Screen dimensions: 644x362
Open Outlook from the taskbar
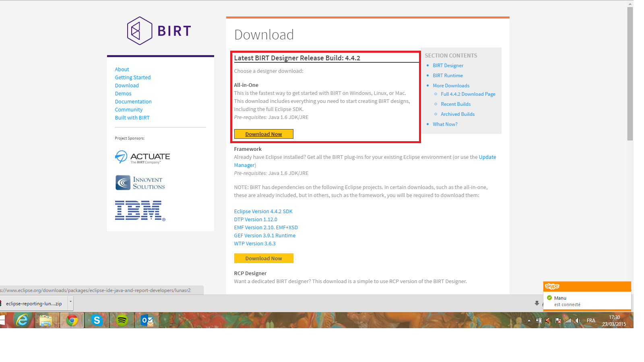click(147, 320)
